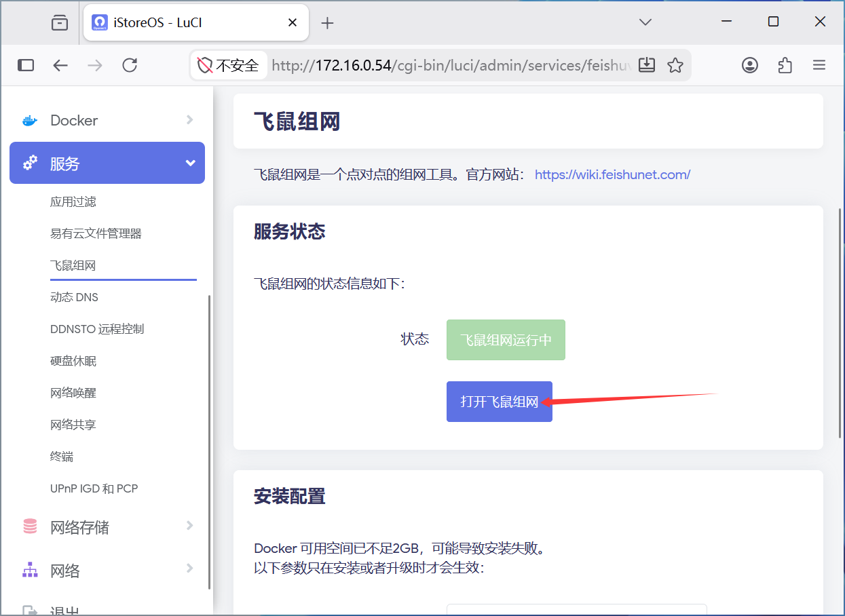845x616 pixels.
Task: Click the 打开飞鼠组网 button
Action: click(499, 402)
